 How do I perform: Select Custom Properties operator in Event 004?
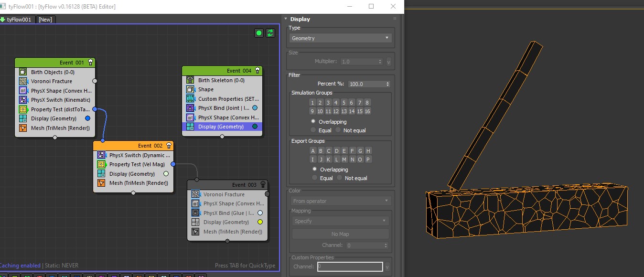228,99
